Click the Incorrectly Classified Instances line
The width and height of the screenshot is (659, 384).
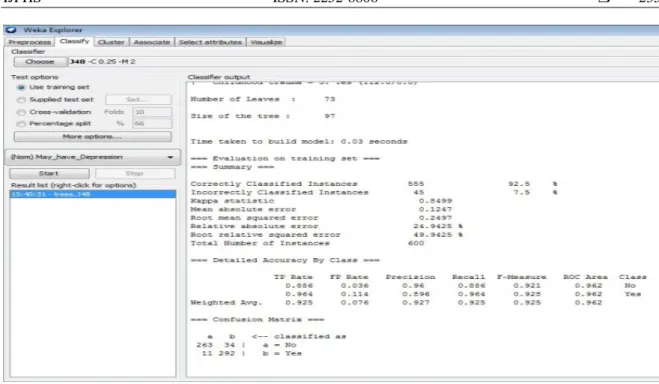pos(374,192)
